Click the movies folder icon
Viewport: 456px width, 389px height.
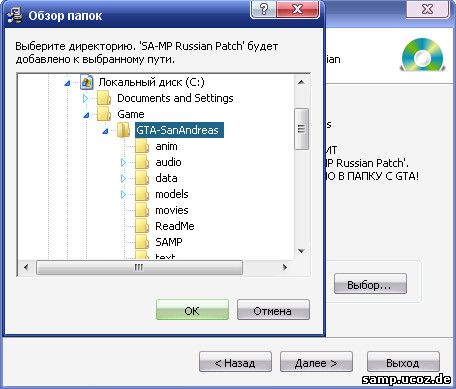142,210
